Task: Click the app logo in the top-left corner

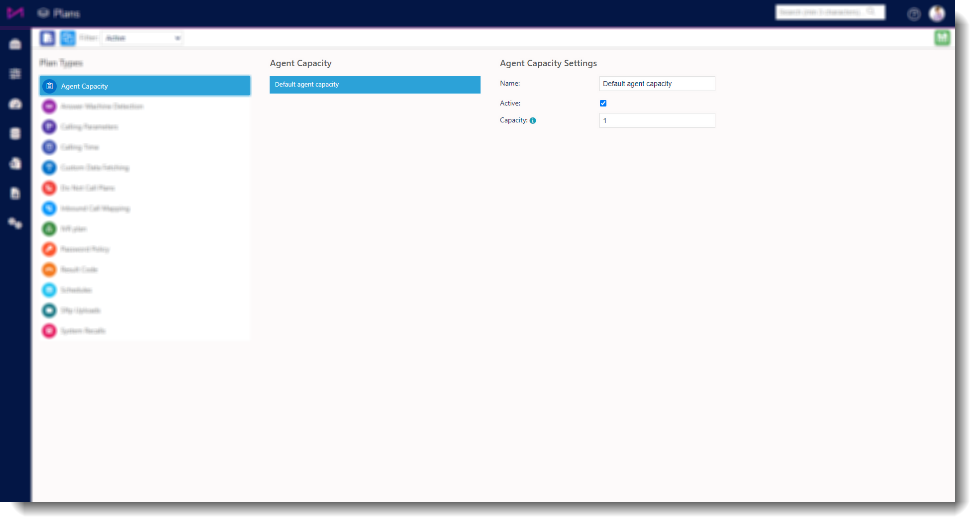Action: tap(15, 13)
